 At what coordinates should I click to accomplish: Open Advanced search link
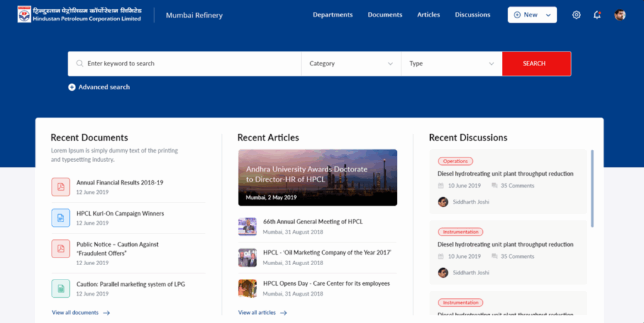(104, 87)
